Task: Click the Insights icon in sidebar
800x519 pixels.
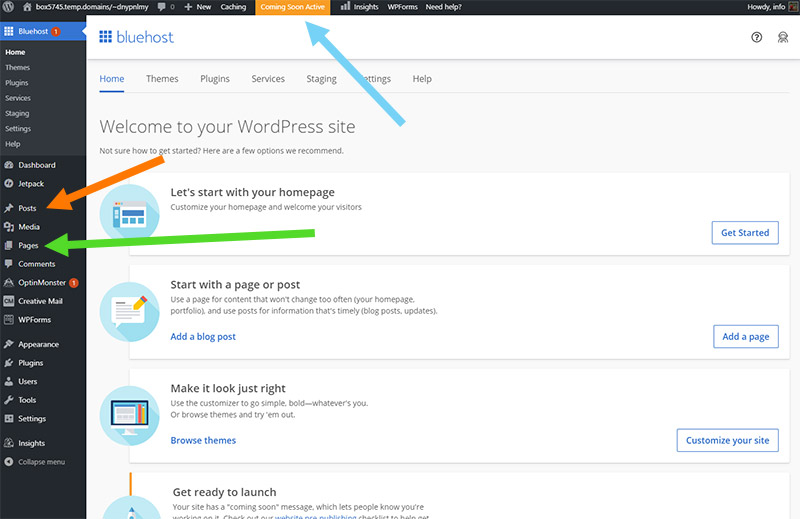Action: coord(9,443)
